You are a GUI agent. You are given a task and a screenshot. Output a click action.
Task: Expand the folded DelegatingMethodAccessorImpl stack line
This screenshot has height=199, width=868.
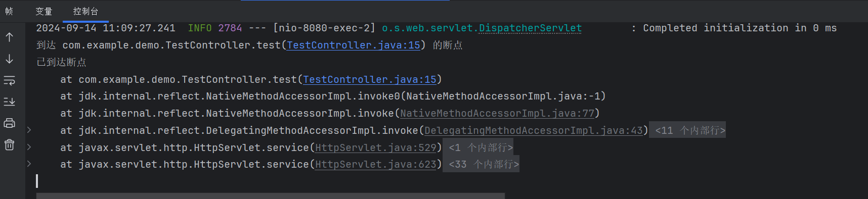(29, 130)
